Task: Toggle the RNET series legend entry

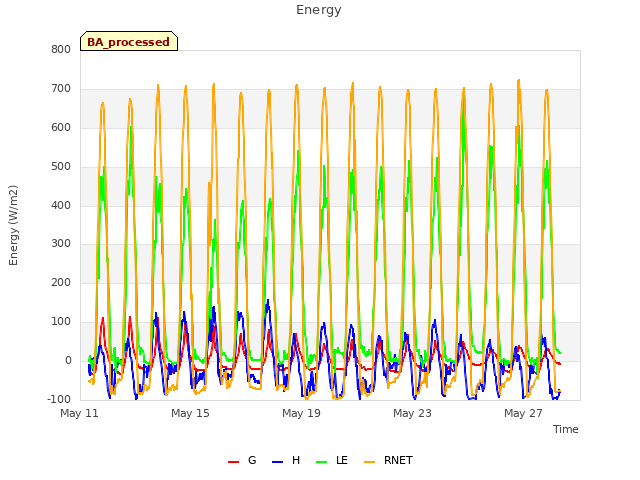Action: pos(388,460)
